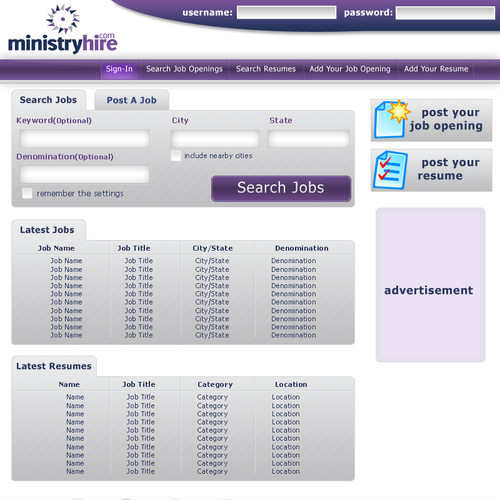Click the purple Search Jobs button
The image size is (500, 500).
tap(281, 188)
